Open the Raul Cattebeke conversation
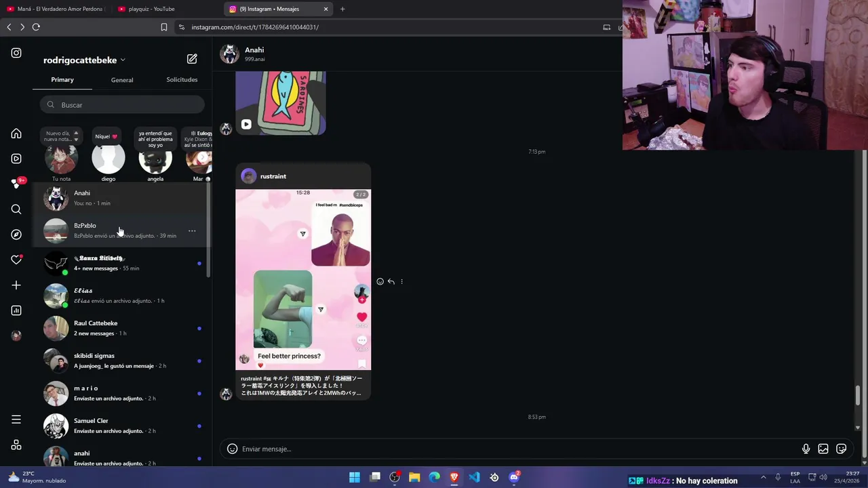 (122, 328)
